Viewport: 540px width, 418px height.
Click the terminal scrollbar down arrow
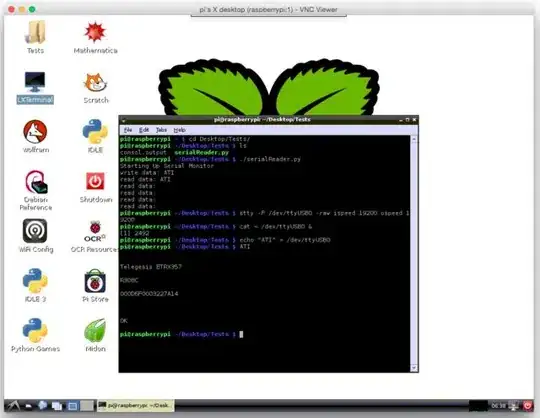tap(414, 368)
